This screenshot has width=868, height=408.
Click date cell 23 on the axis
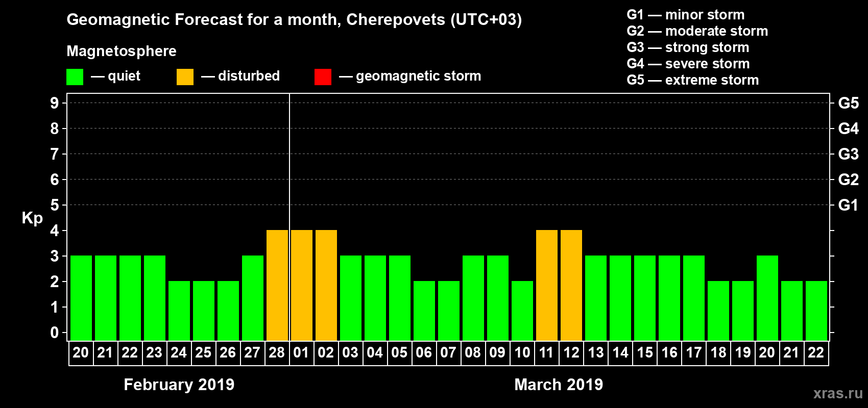click(154, 353)
